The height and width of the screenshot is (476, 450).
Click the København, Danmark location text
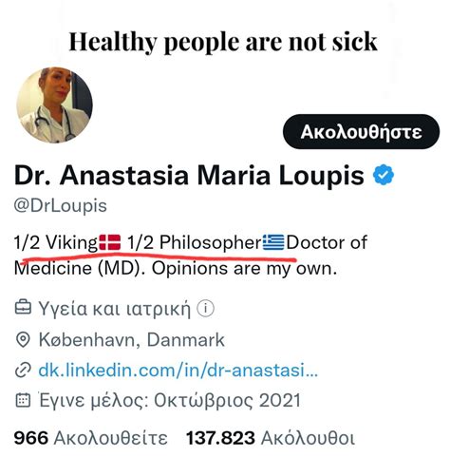(132, 340)
